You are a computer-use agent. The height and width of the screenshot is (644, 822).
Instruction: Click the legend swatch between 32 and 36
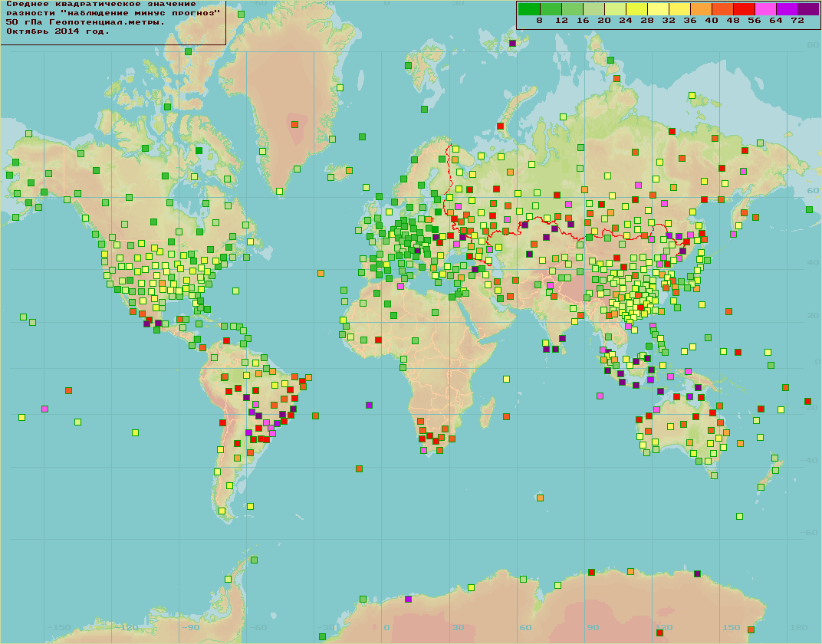(679, 8)
